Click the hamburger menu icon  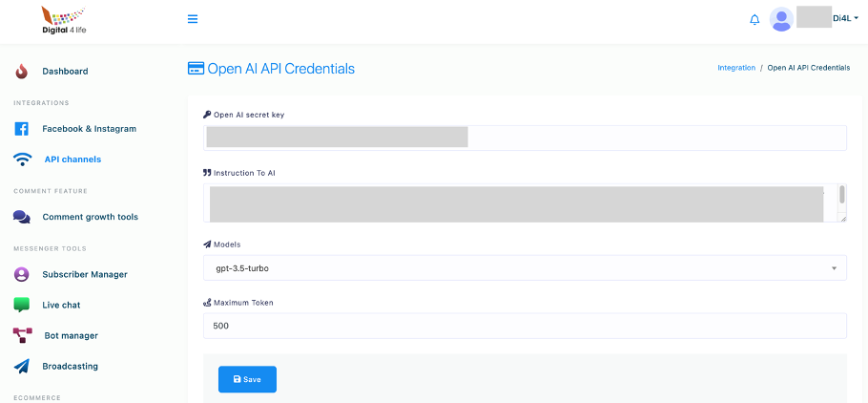[193, 19]
